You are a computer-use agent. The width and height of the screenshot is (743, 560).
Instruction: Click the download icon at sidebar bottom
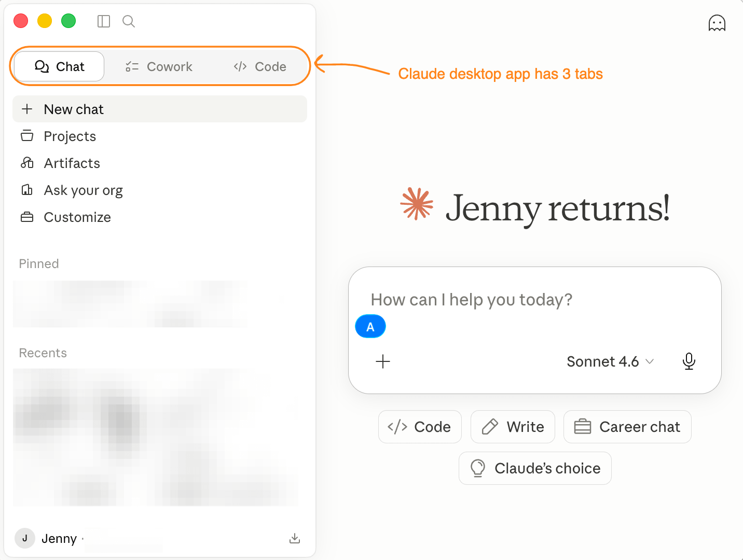[x=295, y=538]
